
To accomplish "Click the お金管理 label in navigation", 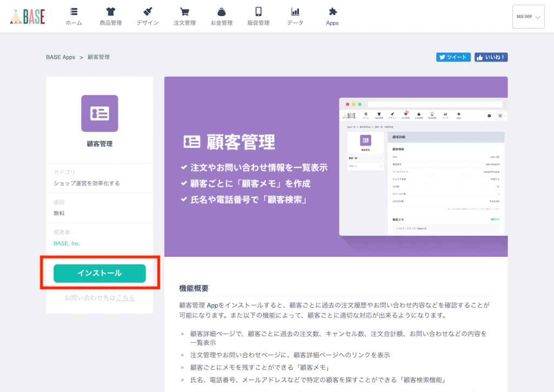I will [221, 23].
